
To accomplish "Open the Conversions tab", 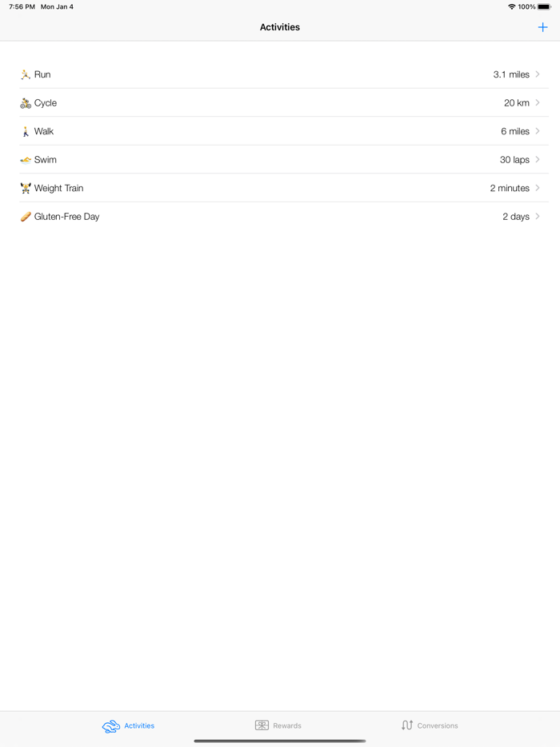I will pyautogui.click(x=429, y=725).
